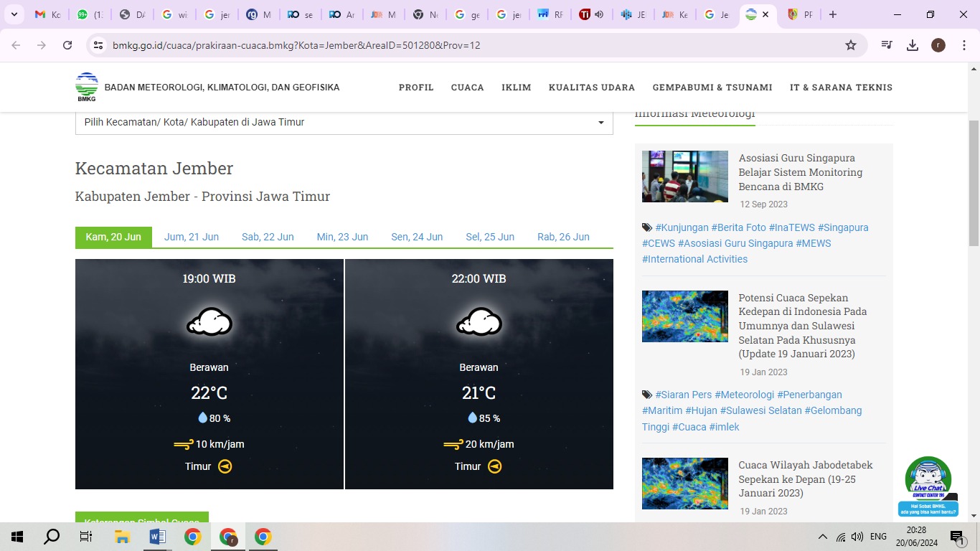Screen dimensions: 980x551
Task: Click the 21°C temperature text
Action: point(479,393)
